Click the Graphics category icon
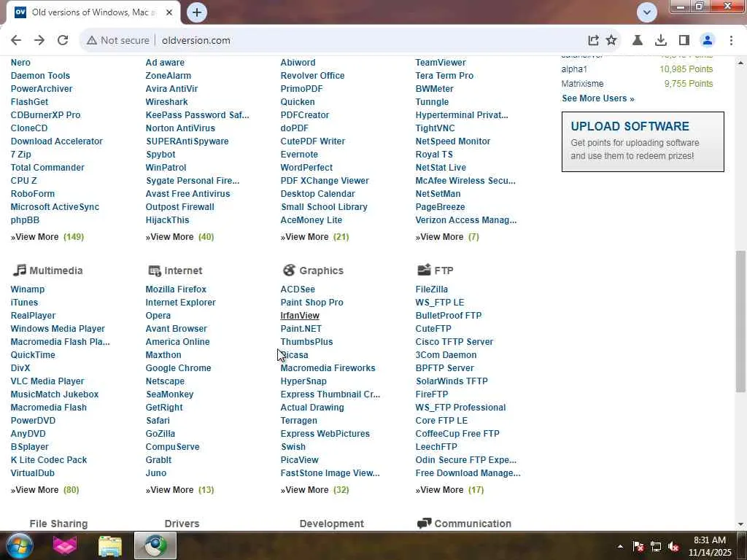This screenshot has width=747, height=560. point(289,270)
